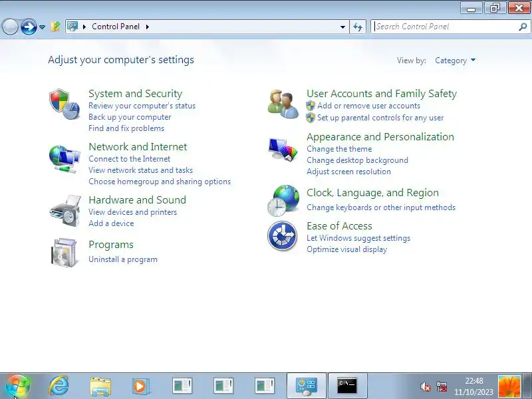
Task: Open Windows Explorer folder on taskbar
Action: pyautogui.click(x=100, y=386)
